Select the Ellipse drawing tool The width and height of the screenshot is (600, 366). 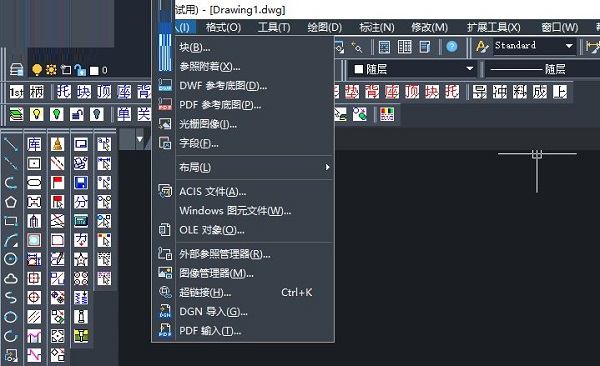11,317
